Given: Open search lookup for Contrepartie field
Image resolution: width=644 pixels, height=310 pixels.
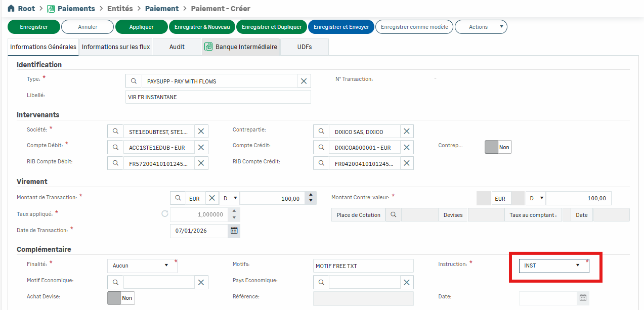Looking at the screenshot, I should pyautogui.click(x=321, y=131).
